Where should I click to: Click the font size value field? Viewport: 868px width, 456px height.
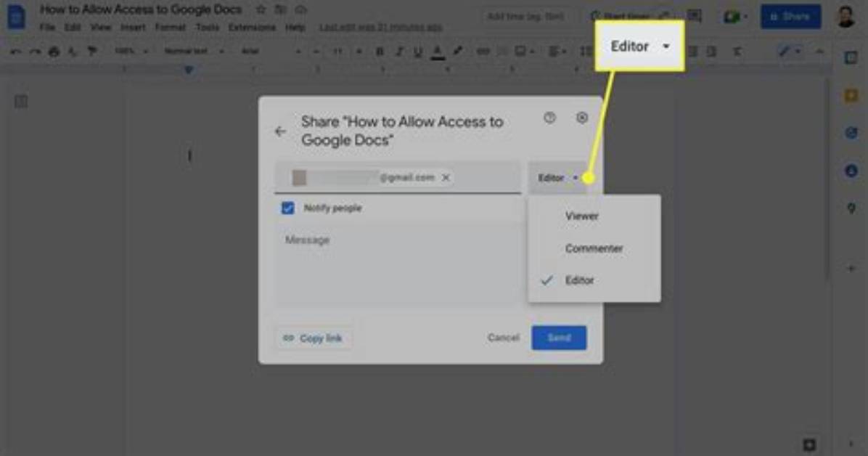coord(337,52)
